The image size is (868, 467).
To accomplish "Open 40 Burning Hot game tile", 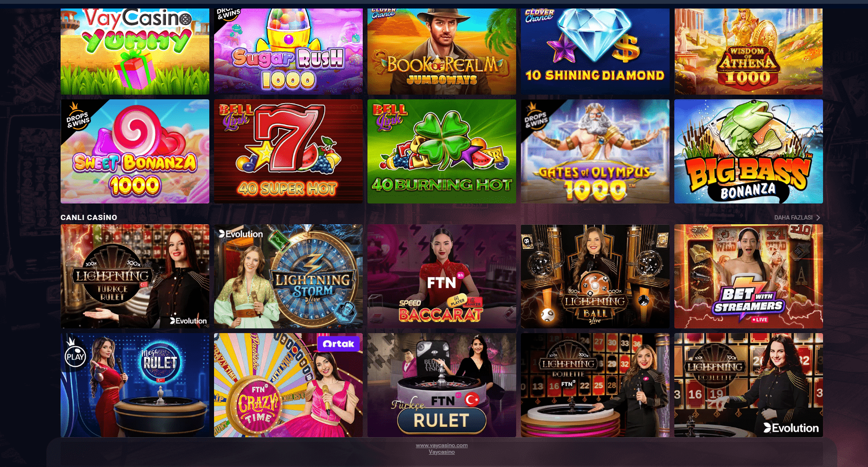I will pos(441,151).
